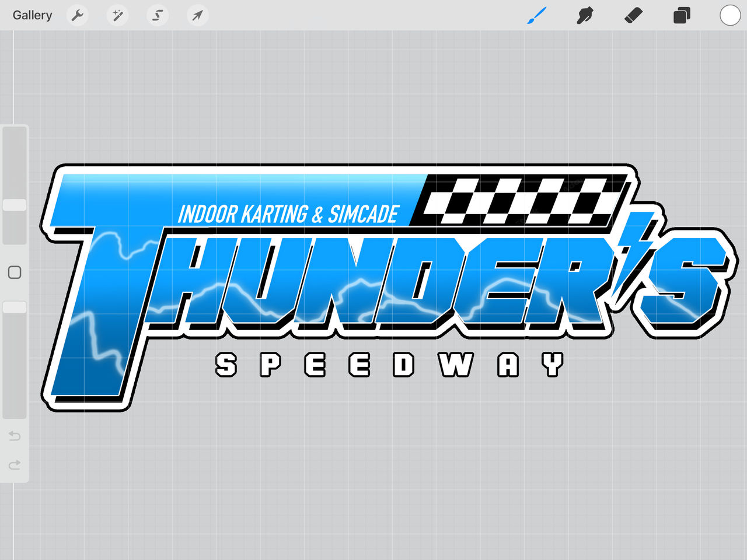Return to the Gallery
Screen dimensions: 747x560
tap(32, 15)
